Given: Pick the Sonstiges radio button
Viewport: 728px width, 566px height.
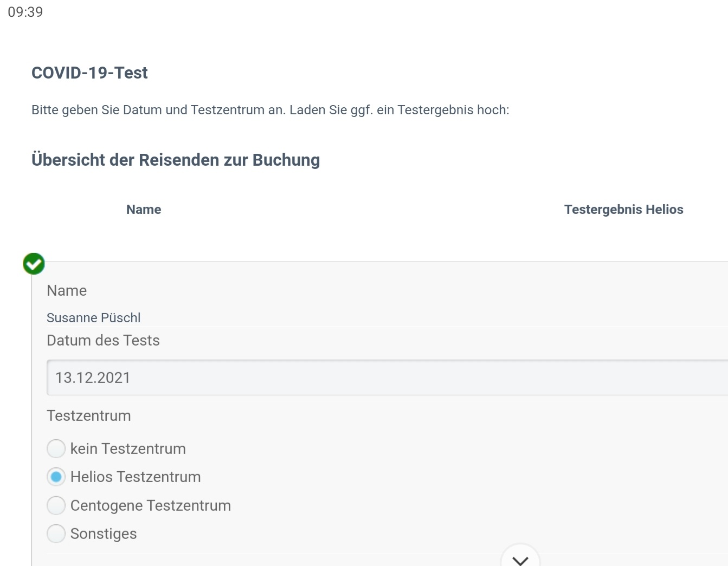Looking at the screenshot, I should 56,534.
